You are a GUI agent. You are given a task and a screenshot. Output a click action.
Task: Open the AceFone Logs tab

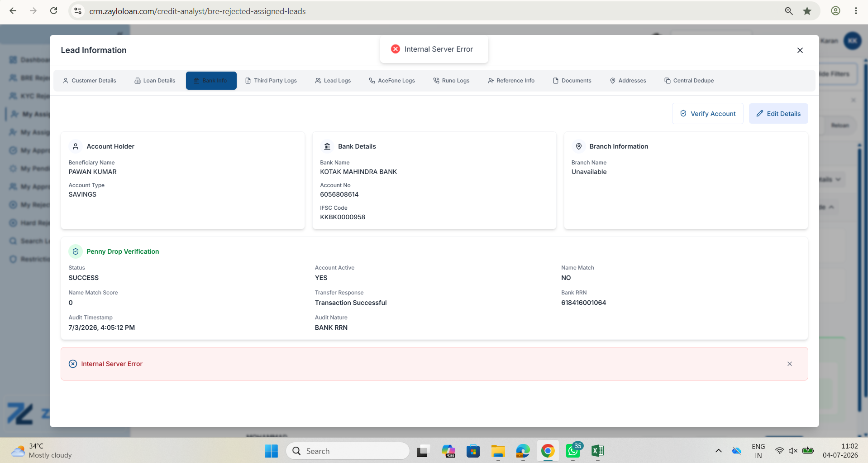[392, 81]
